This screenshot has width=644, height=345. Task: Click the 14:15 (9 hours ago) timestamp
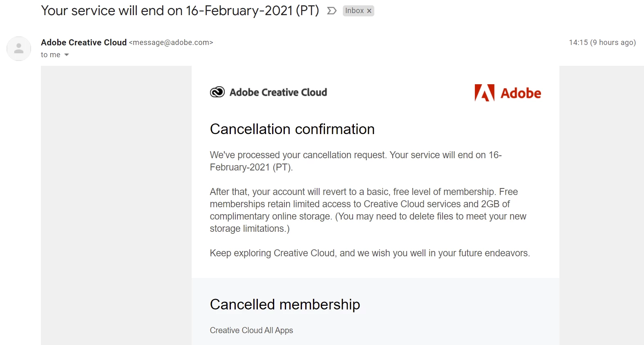[602, 43]
